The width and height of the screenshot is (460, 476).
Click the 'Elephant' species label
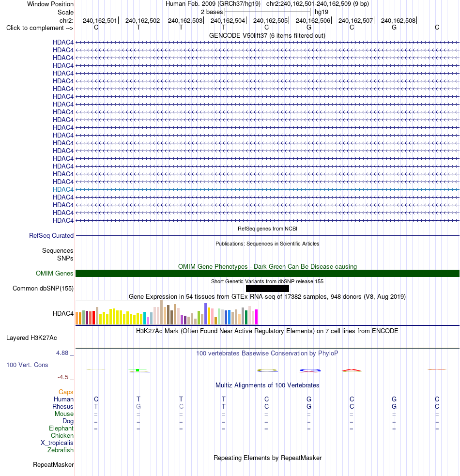pos(61,429)
